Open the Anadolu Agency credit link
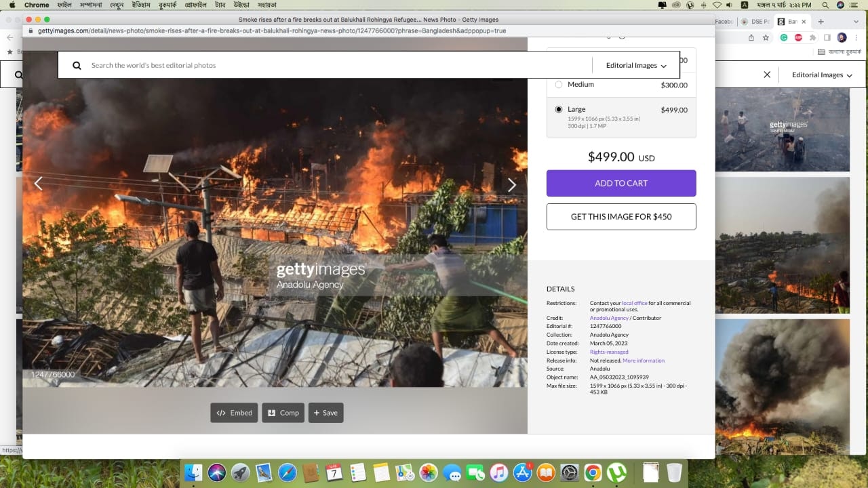 point(609,318)
